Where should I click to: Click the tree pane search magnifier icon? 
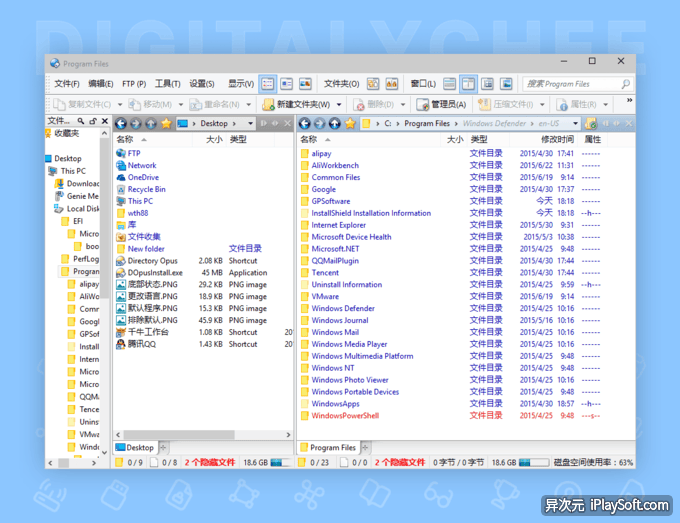click(81, 121)
